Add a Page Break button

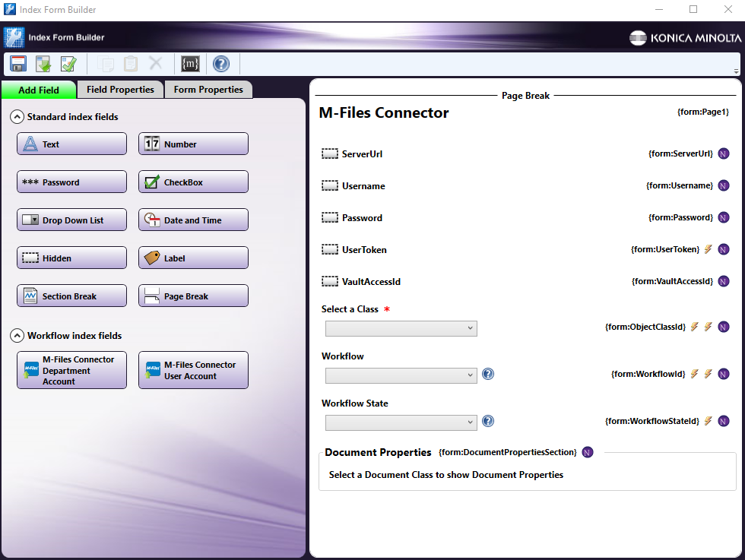coord(193,296)
